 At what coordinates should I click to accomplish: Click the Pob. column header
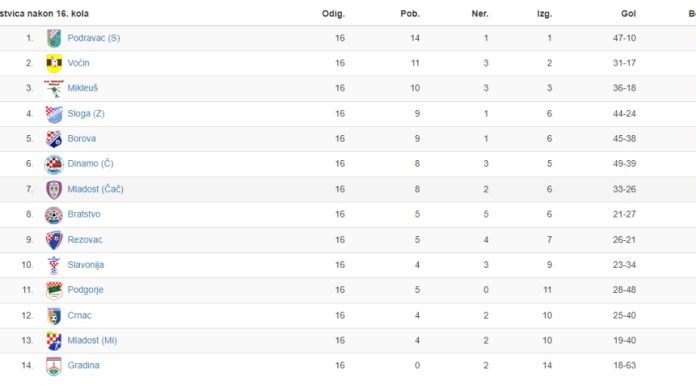(x=410, y=13)
